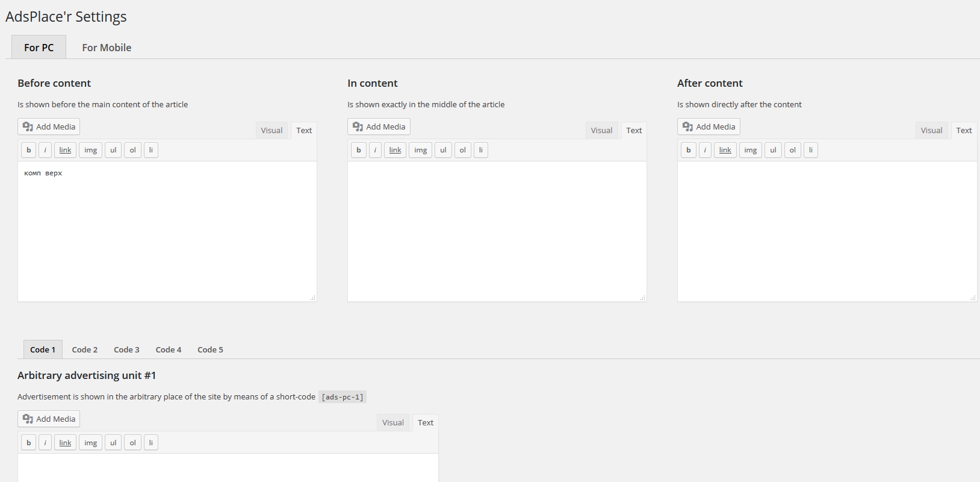
Task: Click the Before content editor resize handle
Action: pyautogui.click(x=312, y=298)
